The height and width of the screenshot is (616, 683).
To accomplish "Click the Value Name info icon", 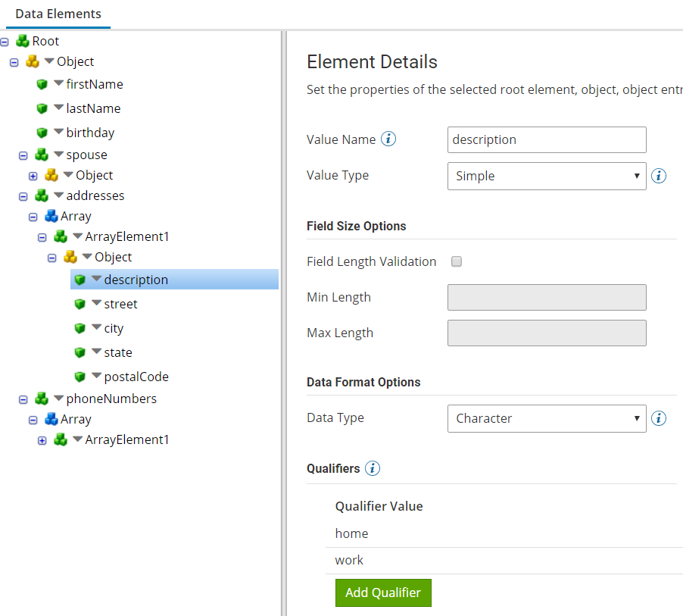I will 388,139.
